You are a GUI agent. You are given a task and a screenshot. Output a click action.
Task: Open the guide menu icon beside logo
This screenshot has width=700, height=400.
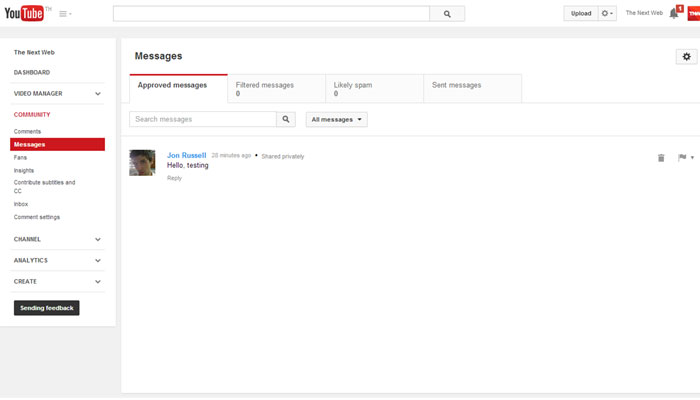[65, 14]
